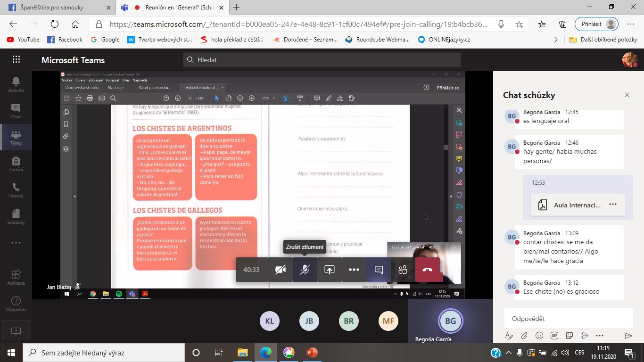Close the Chat schůzky panel
Viewport: 644px width, 362px height.
pyautogui.click(x=627, y=95)
